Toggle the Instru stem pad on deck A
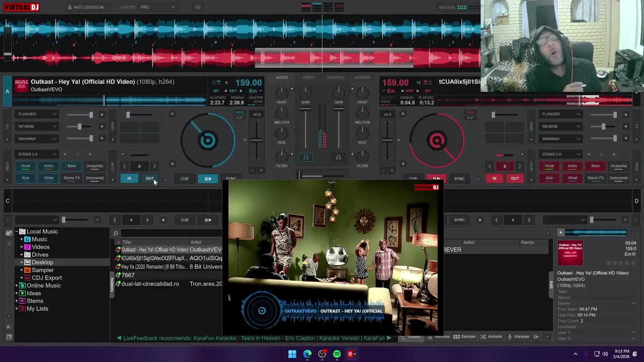Screen dimensions: 644x362 [x=48, y=166]
